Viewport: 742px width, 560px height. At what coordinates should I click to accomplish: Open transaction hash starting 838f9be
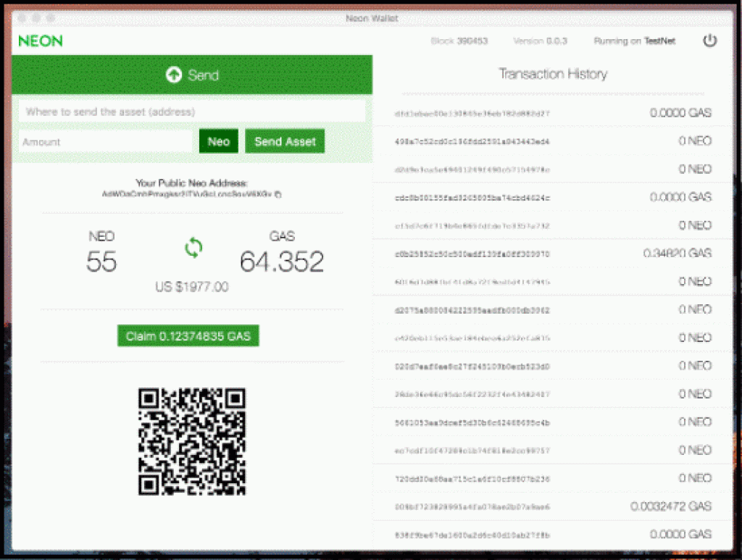tap(472, 535)
